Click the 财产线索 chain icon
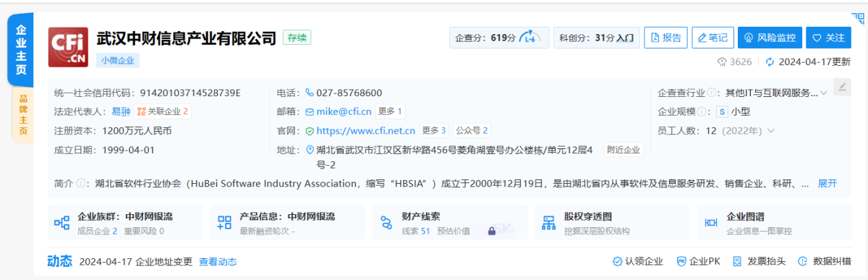The width and height of the screenshot is (868, 280). coord(386,222)
